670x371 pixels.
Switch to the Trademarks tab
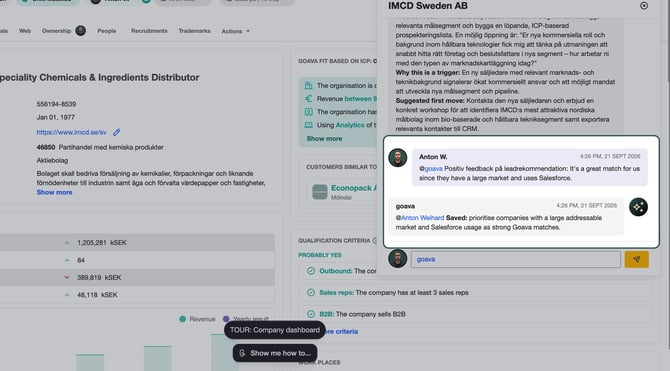(x=194, y=31)
